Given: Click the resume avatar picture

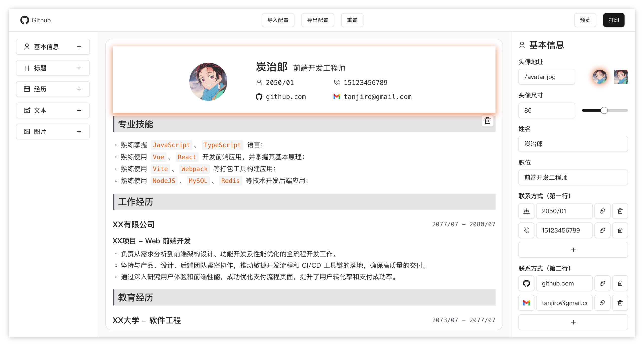Looking at the screenshot, I should [208, 82].
